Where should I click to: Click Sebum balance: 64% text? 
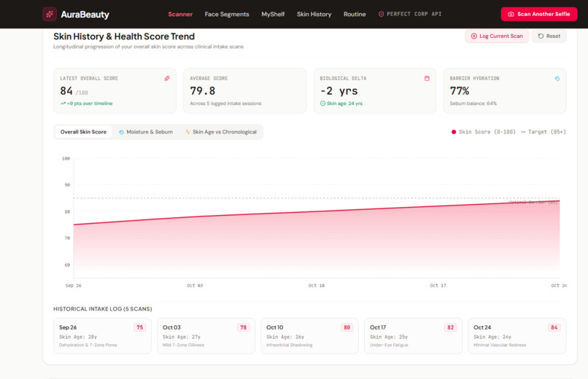tap(473, 103)
